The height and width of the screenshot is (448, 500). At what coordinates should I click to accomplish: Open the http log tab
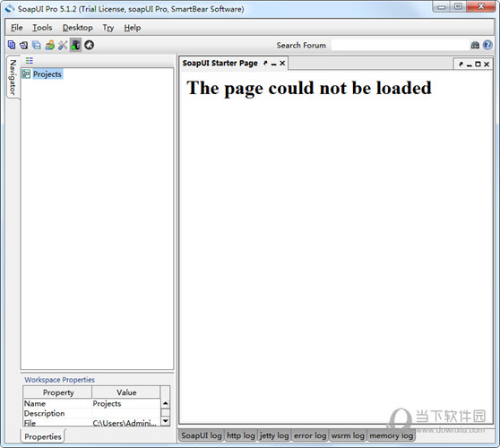[x=241, y=435]
